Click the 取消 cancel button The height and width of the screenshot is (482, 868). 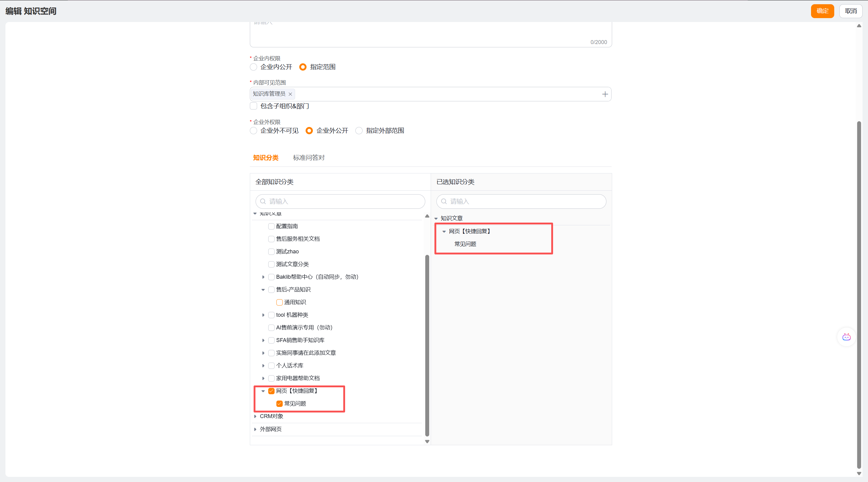pyautogui.click(x=851, y=11)
